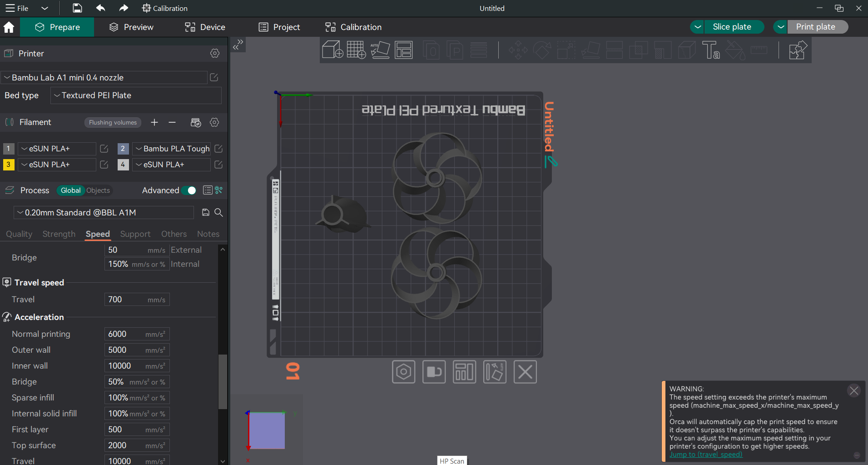Open the Assembly view puzzle icon
Image resolution: width=868 pixels, height=465 pixels.
(797, 50)
